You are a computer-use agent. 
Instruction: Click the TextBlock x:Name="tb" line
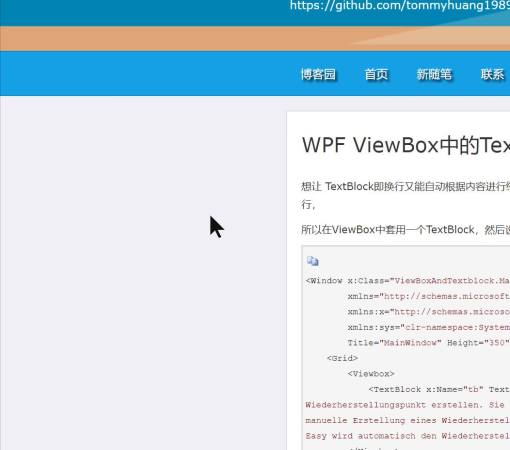[439, 389]
